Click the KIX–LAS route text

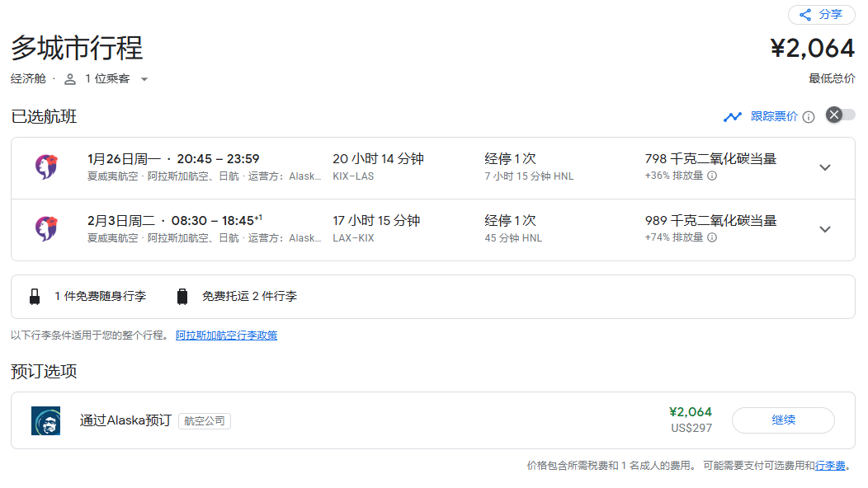pos(353,176)
